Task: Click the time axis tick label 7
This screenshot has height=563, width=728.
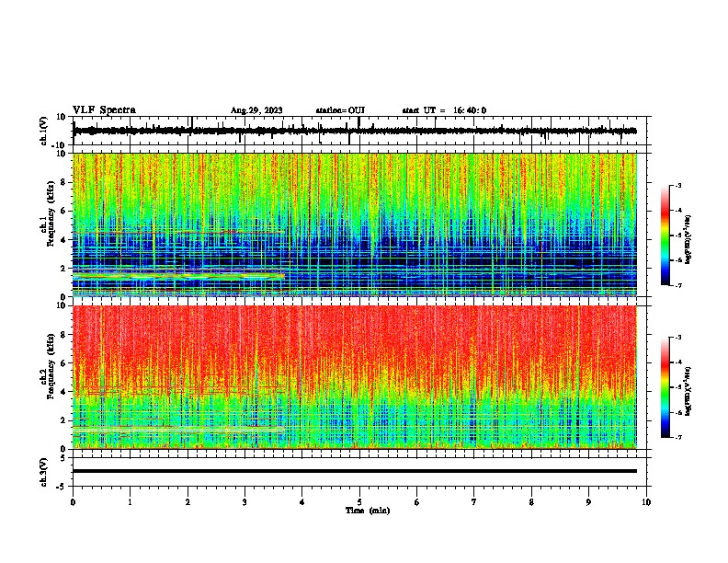Action: (474, 502)
